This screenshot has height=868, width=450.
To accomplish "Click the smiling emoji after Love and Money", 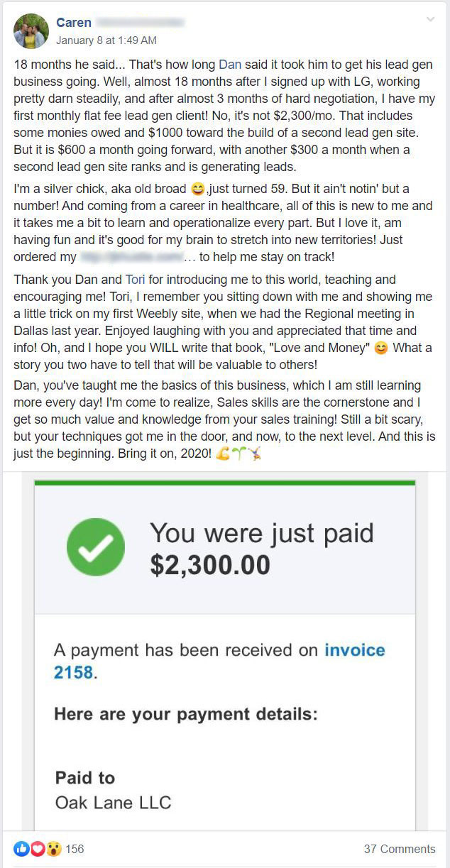I will pos(380,348).
